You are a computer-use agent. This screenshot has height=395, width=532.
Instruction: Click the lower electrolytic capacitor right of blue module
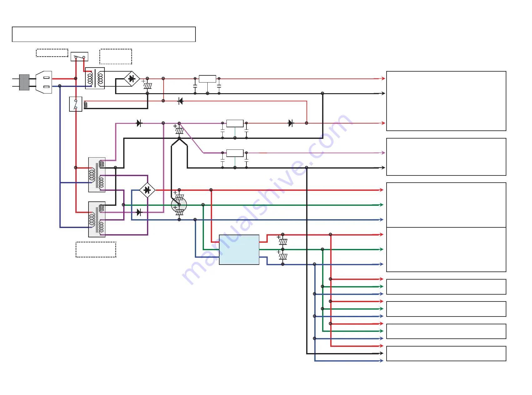[282, 256]
